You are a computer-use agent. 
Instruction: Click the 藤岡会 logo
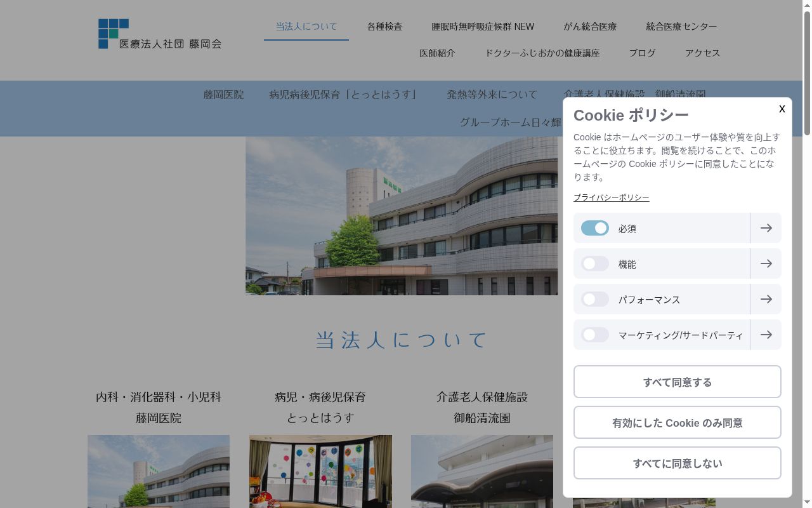pos(160,34)
